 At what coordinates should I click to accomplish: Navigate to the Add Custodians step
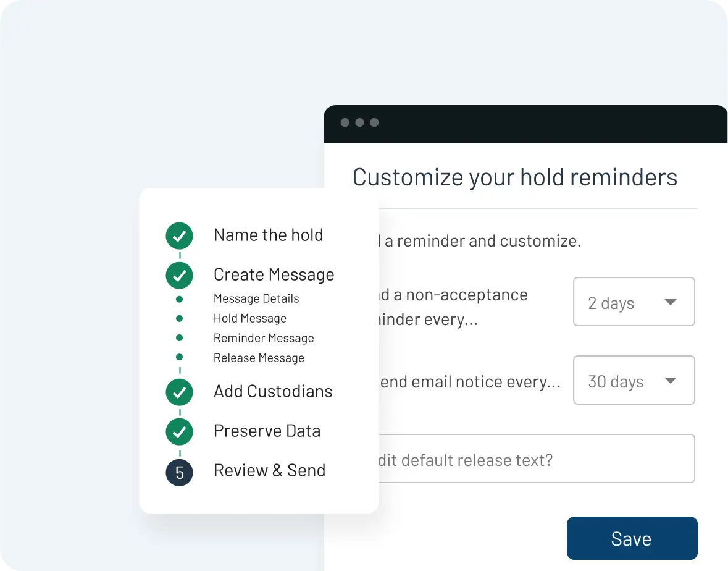[x=273, y=391]
